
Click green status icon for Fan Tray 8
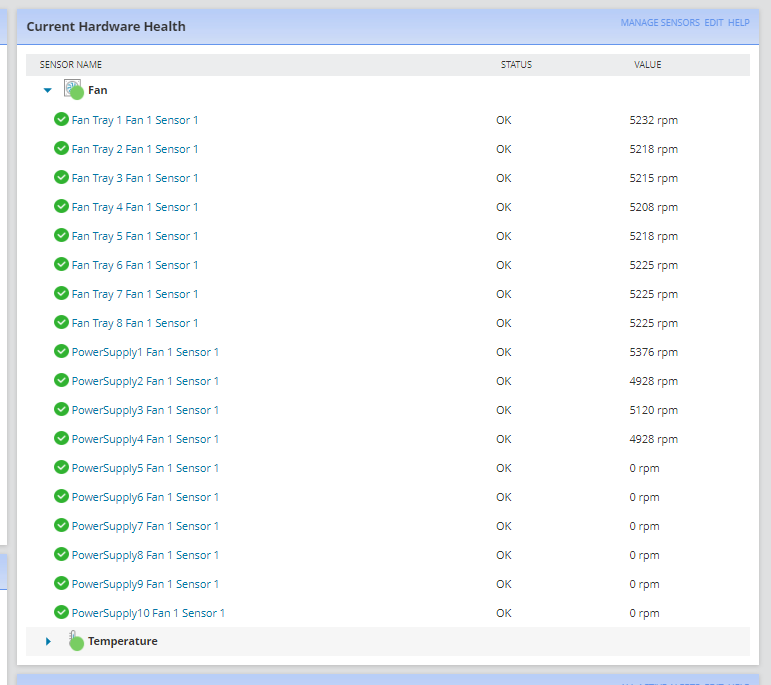(x=61, y=322)
